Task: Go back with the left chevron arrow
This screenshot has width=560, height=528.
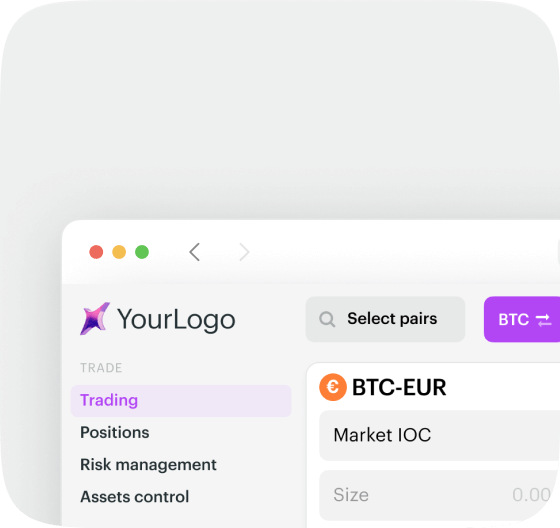Action: pos(195,252)
